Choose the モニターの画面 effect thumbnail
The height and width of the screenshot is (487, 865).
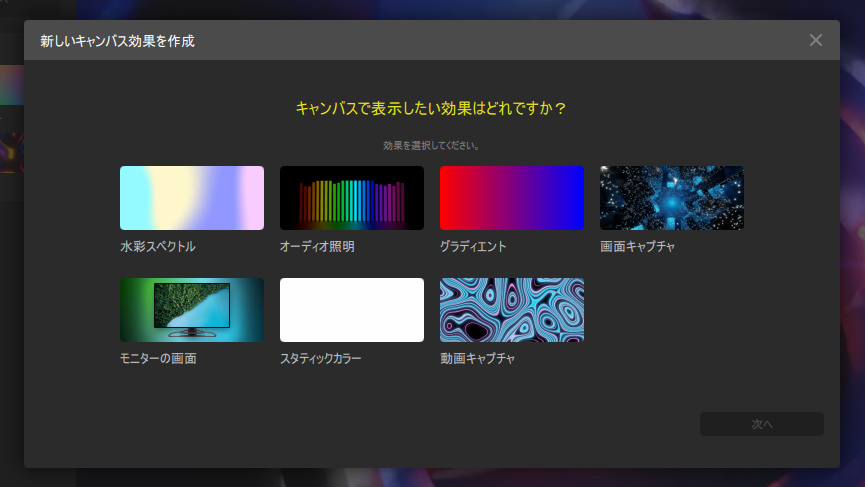tap(192, 310)
